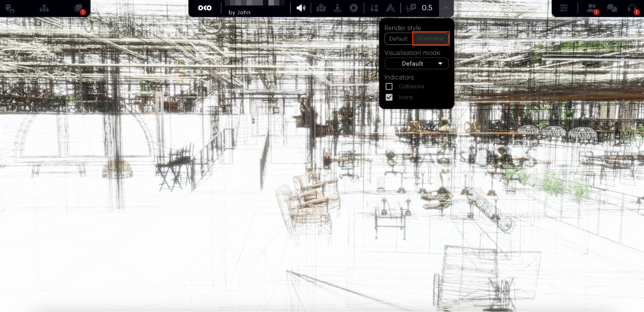Open the Visualisation mode dropdown
Viewport: 644px width, 312px height.
(x=417, y=64)
